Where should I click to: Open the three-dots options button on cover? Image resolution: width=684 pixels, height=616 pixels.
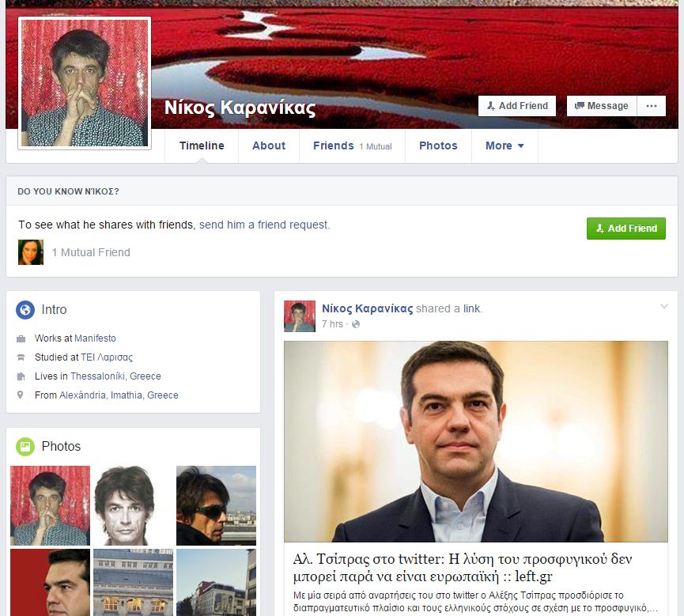(x=652, y=106)
